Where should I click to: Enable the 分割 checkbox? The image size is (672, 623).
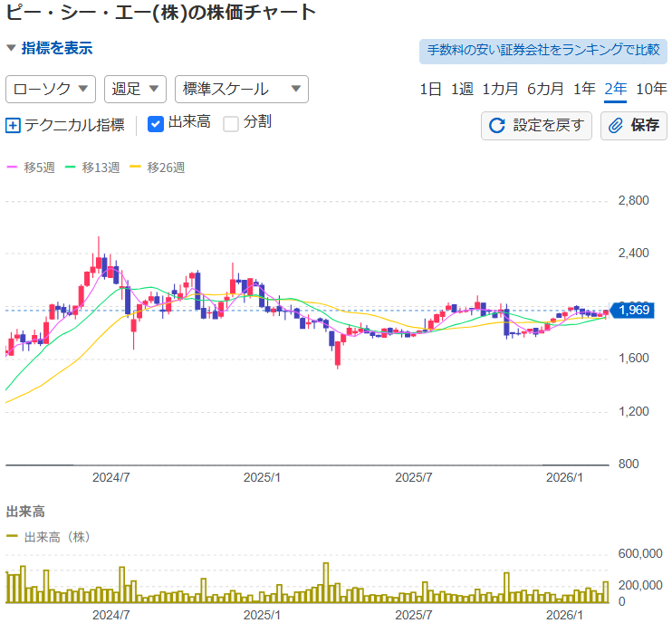coord(231,124)
